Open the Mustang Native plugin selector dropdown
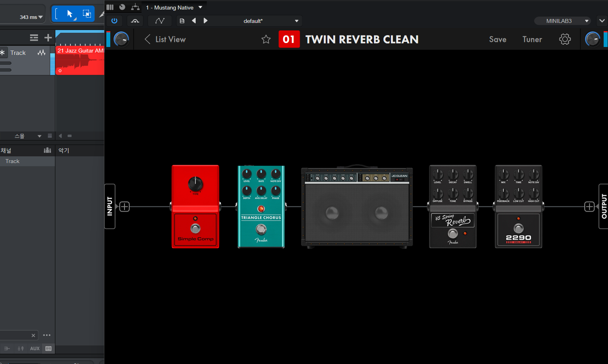The height and width of the screenshot is (364, 608). tap(200, 7)
